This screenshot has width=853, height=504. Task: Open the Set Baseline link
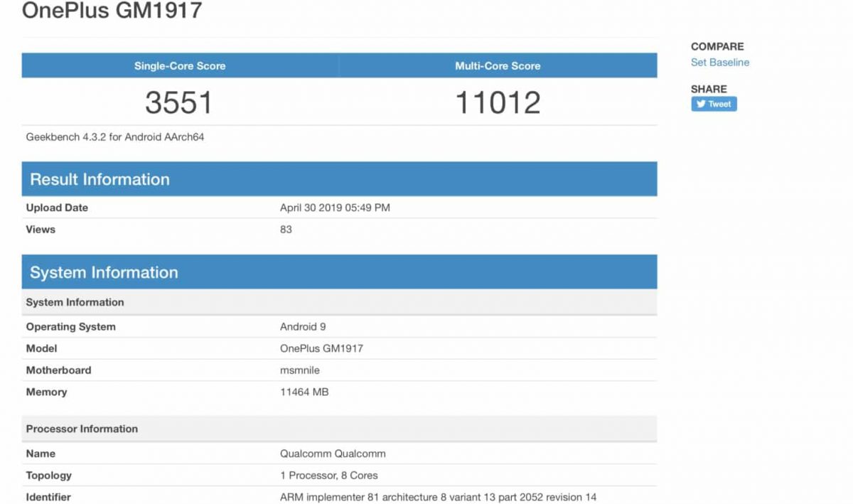tap(719, 63)
